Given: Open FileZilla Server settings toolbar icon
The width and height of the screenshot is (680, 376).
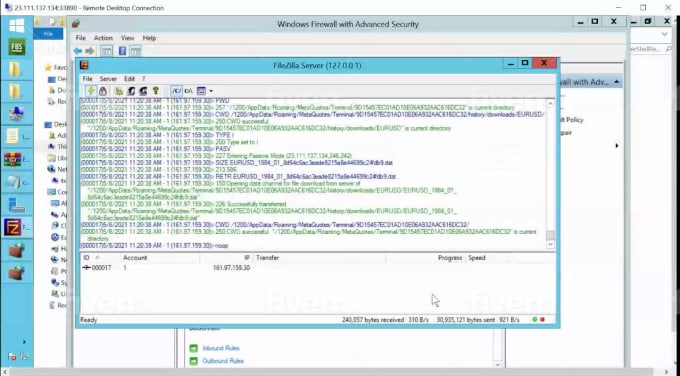Looking at the screenshot, I should coord(119,91).
